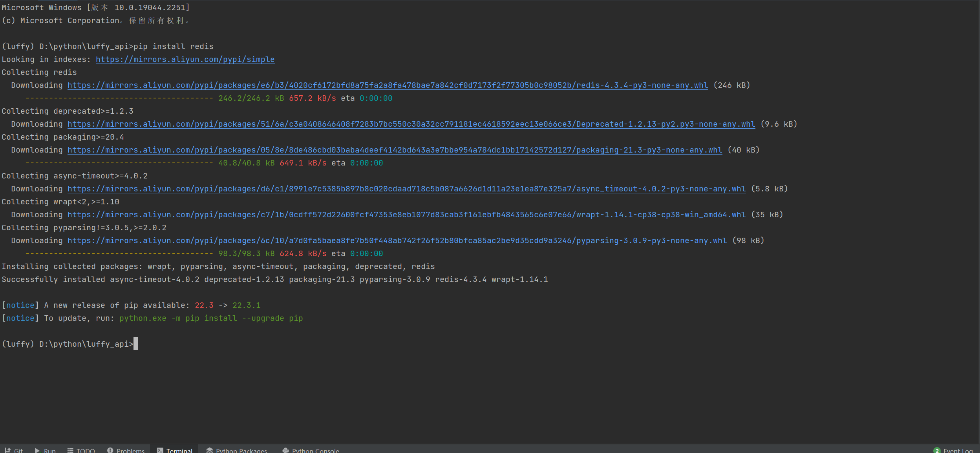Select the Terminal tab
This screenshot has height=453, width=980.
click(175, 450)
